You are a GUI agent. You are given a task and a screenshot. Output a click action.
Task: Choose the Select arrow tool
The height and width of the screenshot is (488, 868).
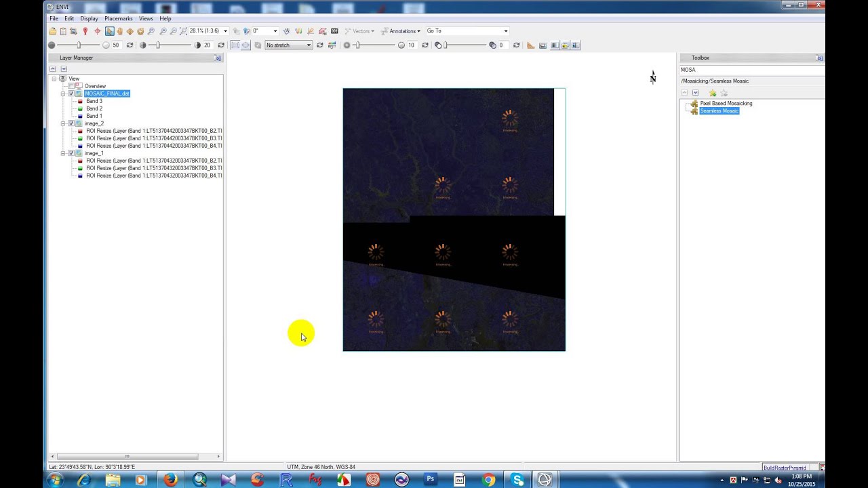109,31
